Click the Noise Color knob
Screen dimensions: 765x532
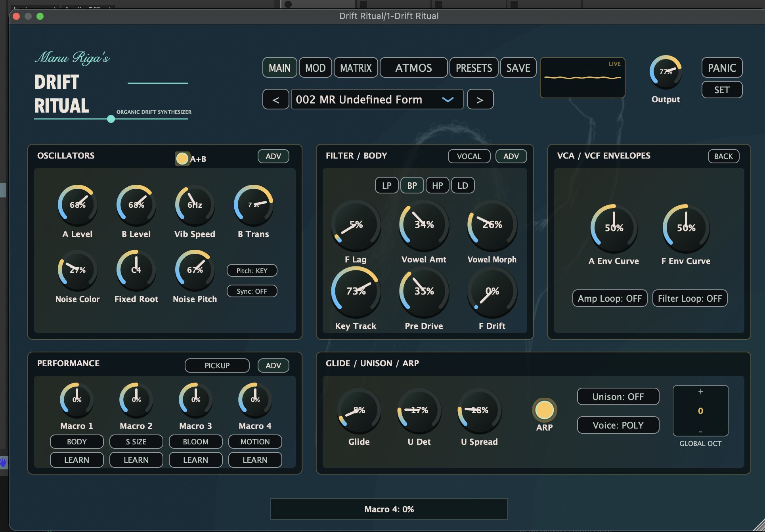78,270
